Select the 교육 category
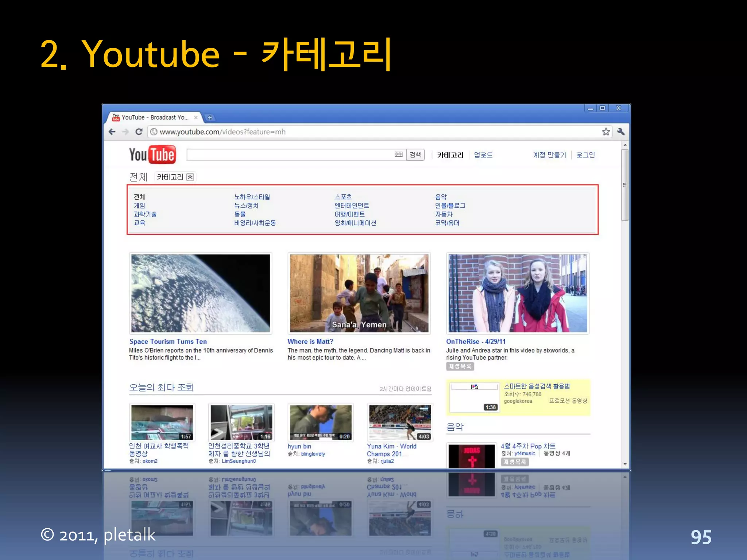This screenshot has height=560, width=747. click(139, 223)
